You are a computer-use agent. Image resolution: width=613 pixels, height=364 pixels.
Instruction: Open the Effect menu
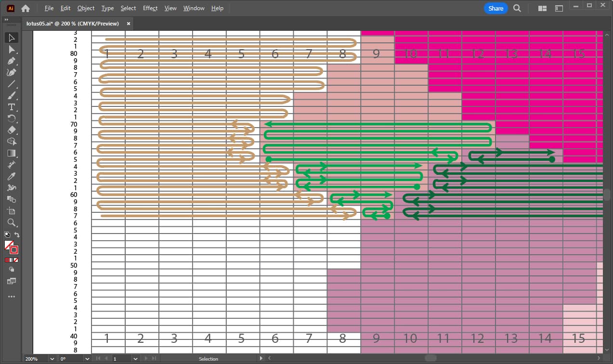click(x=150, y=8)
